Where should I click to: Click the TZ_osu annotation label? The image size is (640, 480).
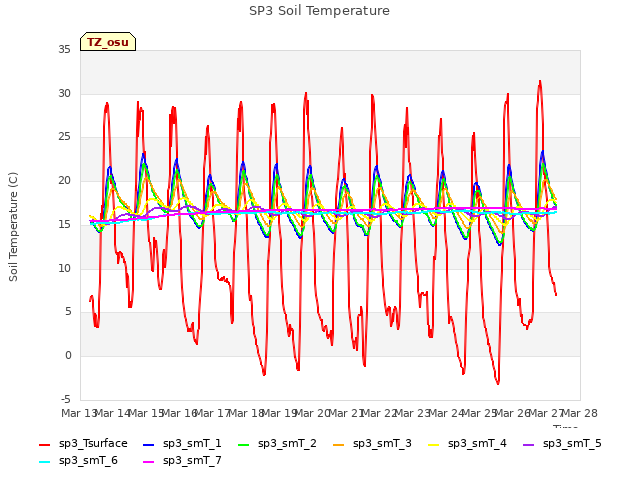[x=108, y=42]
